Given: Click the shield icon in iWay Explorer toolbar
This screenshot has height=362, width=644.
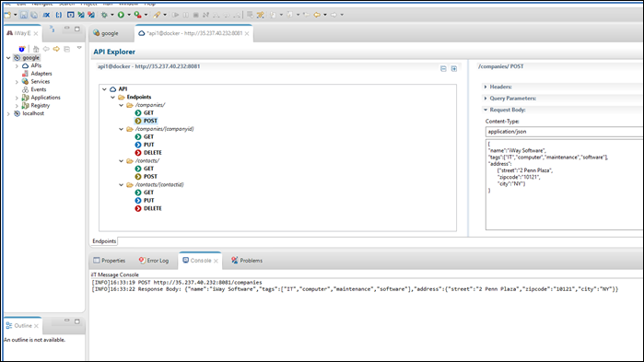Looking at the screenshot, I should [x=22, y=49].
